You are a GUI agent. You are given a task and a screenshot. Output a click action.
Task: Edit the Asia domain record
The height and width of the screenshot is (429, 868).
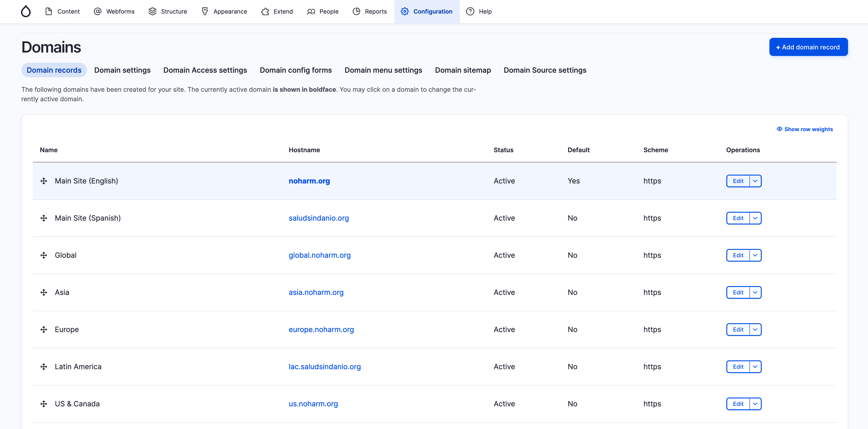pyautogui.click(x=738, y=292)
